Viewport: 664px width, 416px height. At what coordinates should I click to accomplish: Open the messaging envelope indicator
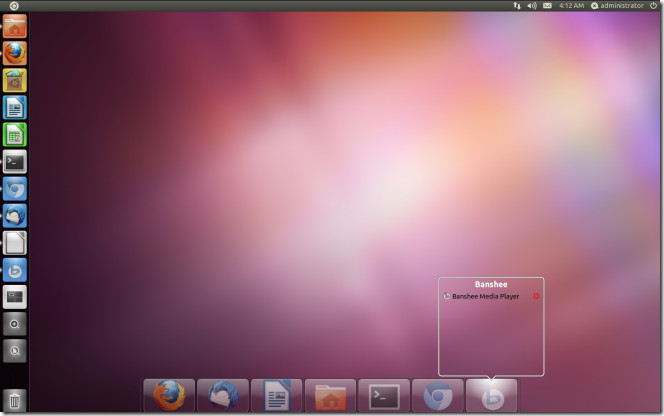tap(548, 6)
